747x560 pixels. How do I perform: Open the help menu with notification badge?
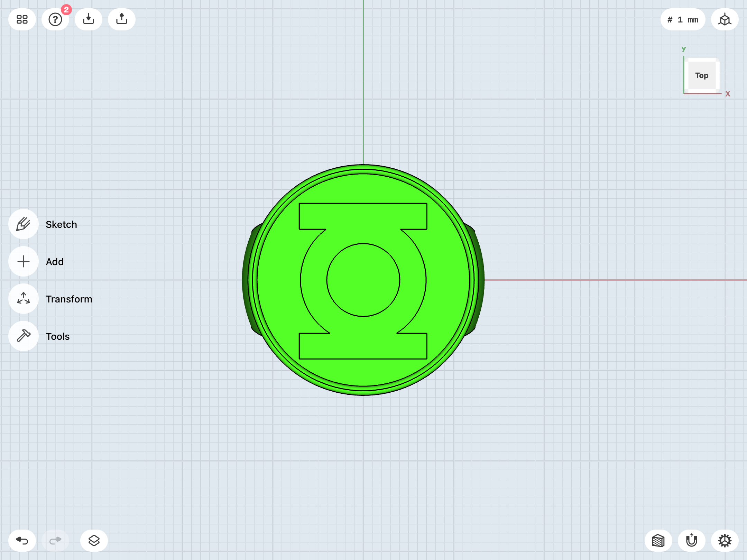tap(55, 19)
